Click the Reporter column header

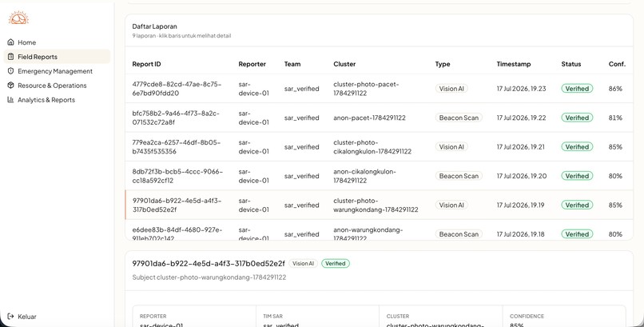click(x=252, y=64)
